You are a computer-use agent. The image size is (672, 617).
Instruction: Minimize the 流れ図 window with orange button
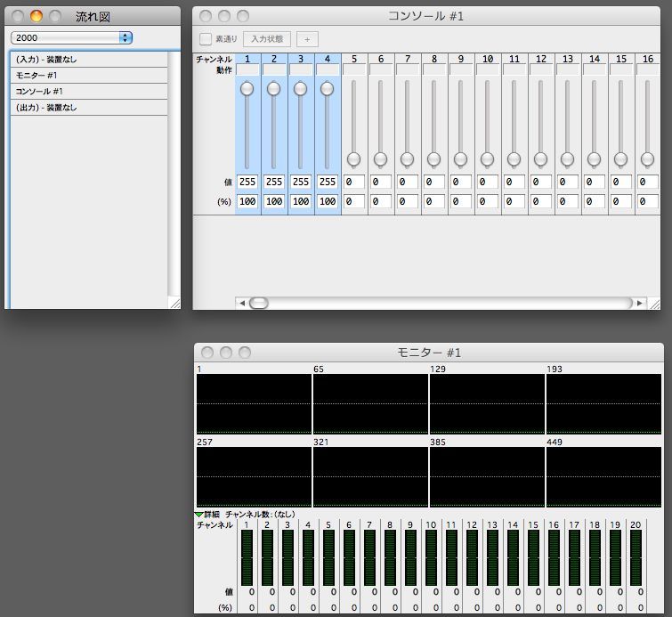[36, 16]
